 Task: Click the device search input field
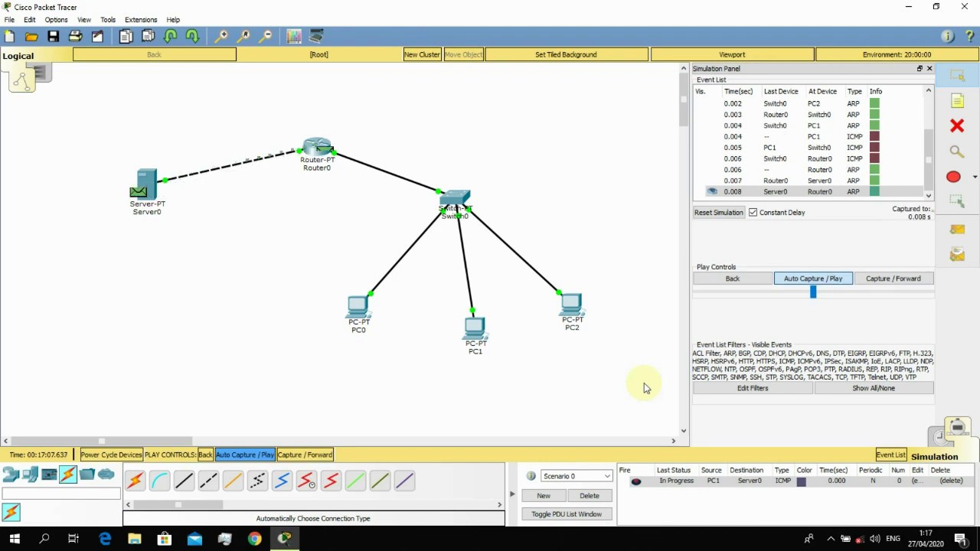click(61, 494)
